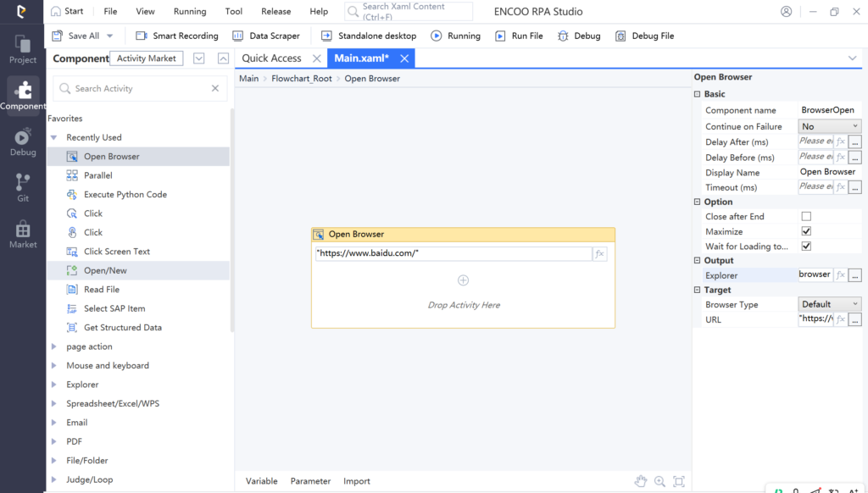Expand the Spreadsheet/Excel/WPS category

coord(53,403)
